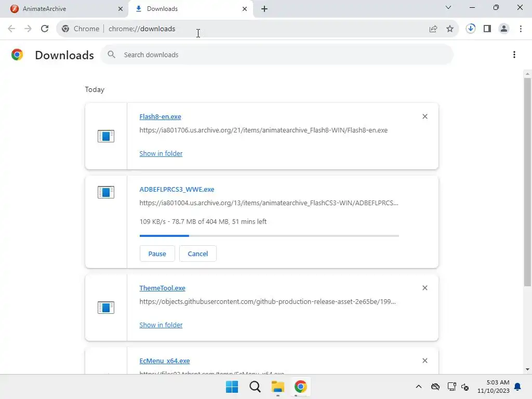The image size is (532, 399).
Task: Click the ADBEFLPRCS3_WWE.exe file name
Action: [x=177, y=189]
